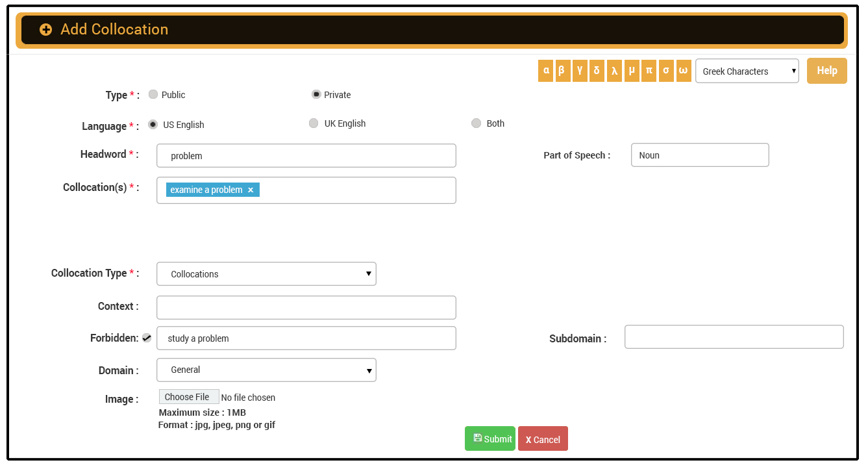Select the Public type radio button

(153, 95)
